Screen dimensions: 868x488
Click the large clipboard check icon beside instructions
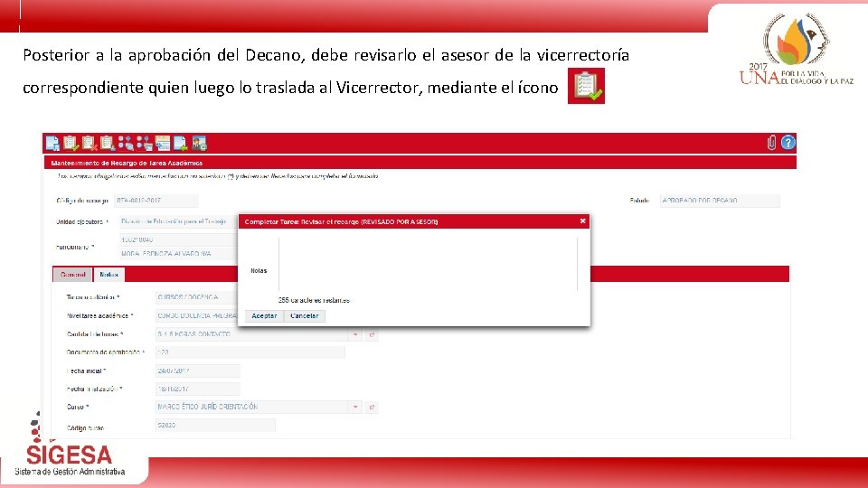coord(586,86)
